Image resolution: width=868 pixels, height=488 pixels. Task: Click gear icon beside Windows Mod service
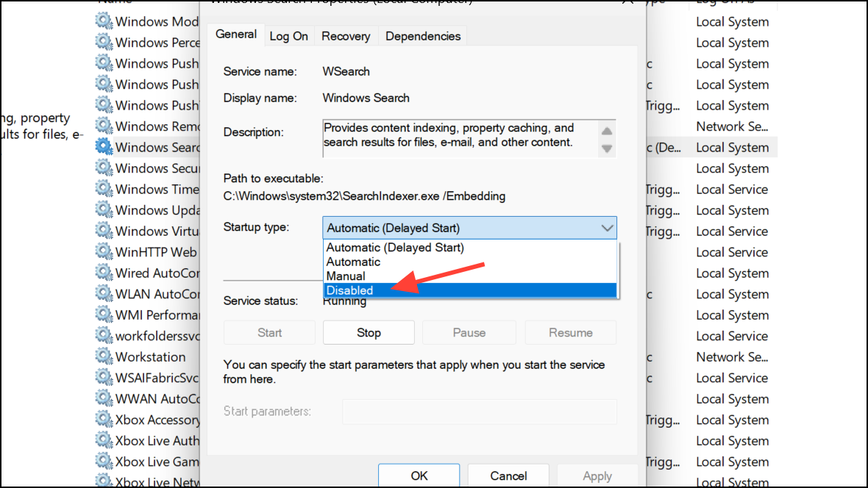coord(104,21)
